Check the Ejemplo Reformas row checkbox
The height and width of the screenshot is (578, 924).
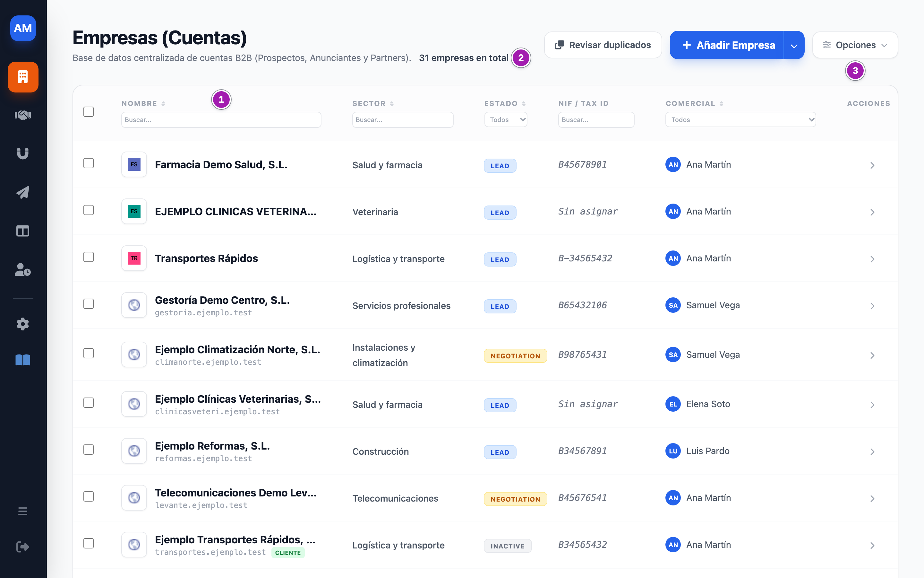point(89,450)
